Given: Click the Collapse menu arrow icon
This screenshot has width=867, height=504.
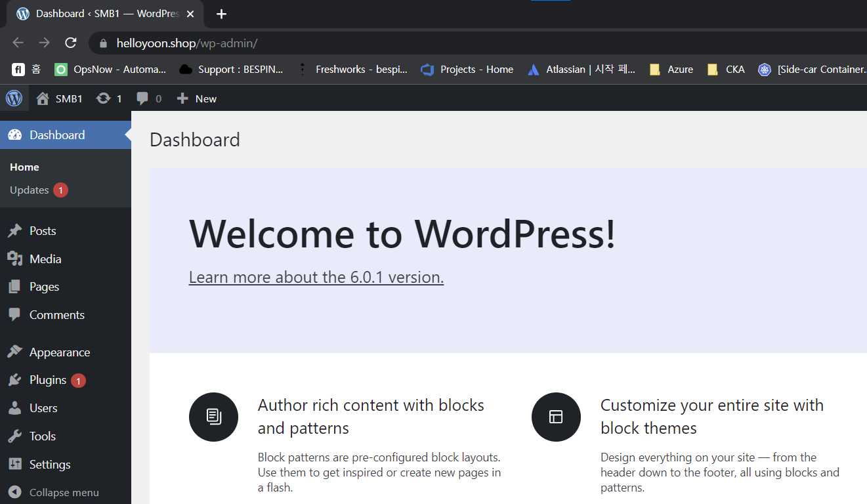Looking at the screenshot, I should coord(14,492).
